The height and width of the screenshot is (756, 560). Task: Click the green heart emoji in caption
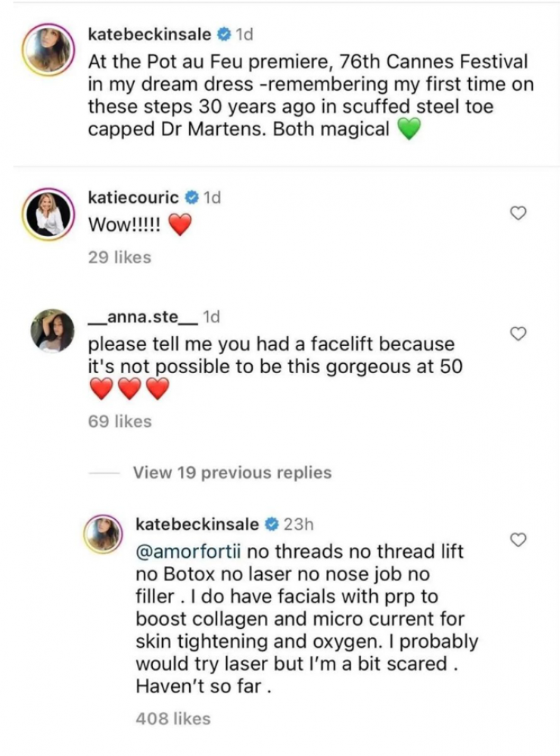407,130
